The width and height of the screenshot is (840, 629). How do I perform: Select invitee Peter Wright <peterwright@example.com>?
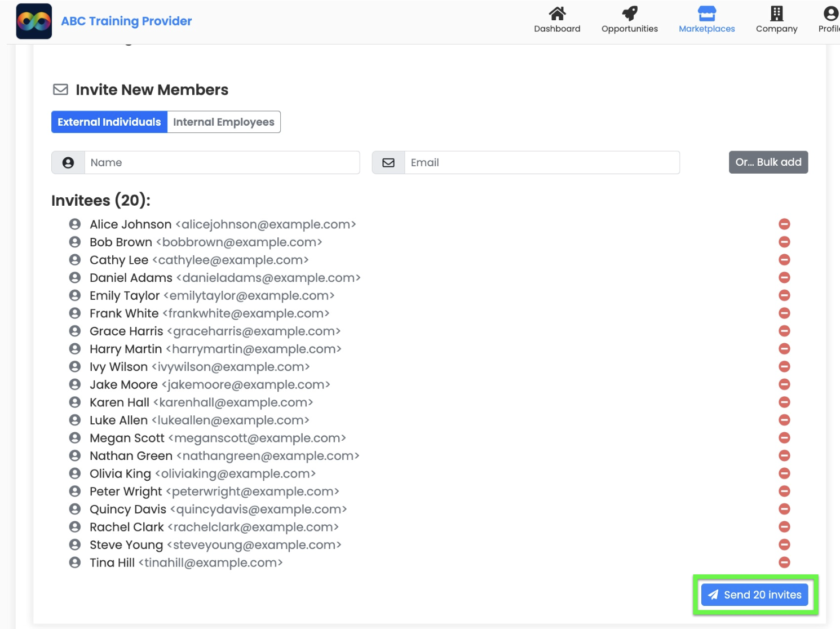[214, 491]
